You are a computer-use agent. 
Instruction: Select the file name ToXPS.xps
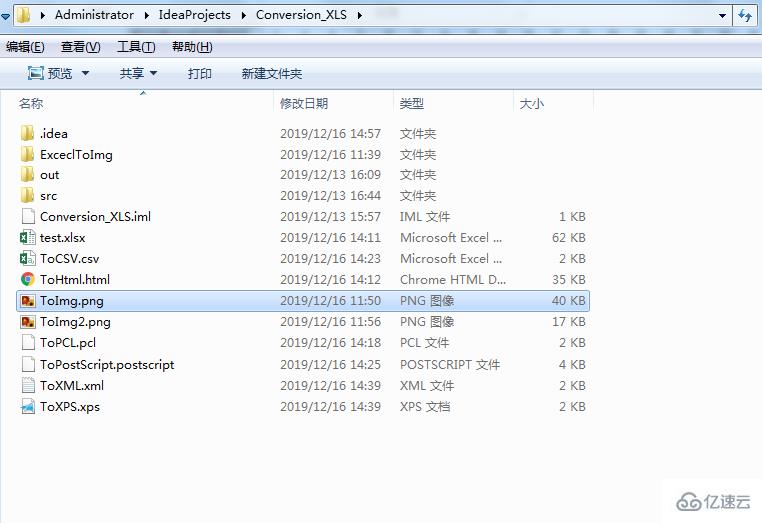70,407
